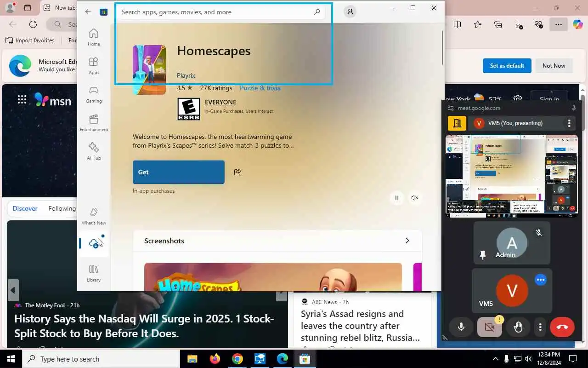The image size is (588, 368).
Task: Open File Explorer from taskbar
Action: coord(192,359)
